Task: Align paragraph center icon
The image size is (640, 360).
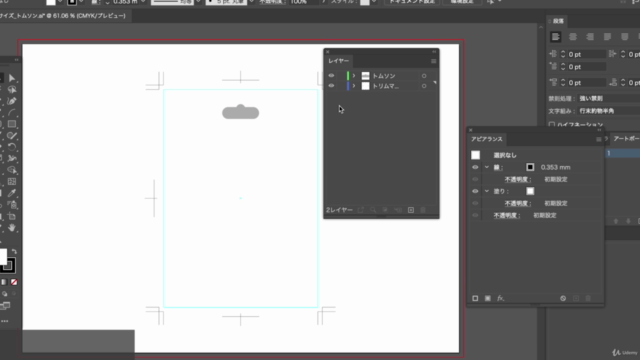Action: pyautogui.click(x=573, y=37)
